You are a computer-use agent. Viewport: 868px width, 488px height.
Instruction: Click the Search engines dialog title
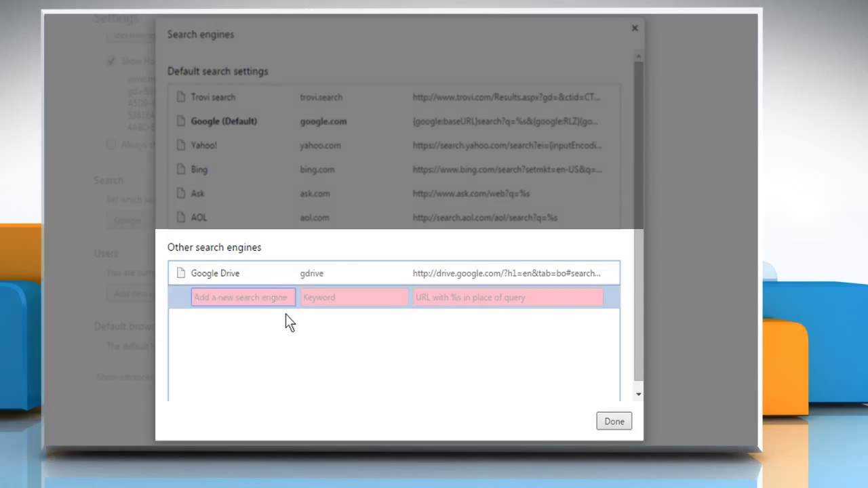tap(201, 34)
